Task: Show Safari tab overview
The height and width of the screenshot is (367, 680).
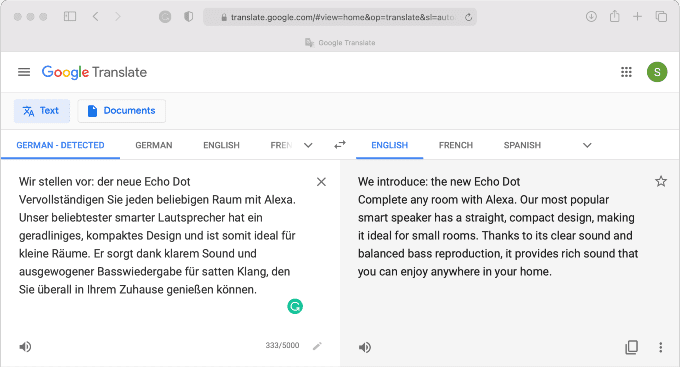Action: click(x=661, y=16)
